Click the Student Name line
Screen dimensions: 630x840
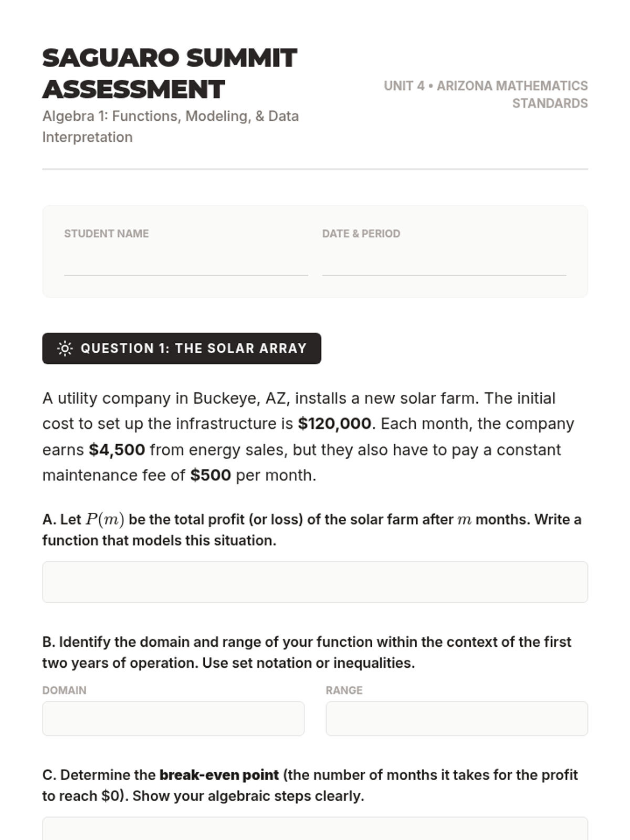tap(186, 267)
